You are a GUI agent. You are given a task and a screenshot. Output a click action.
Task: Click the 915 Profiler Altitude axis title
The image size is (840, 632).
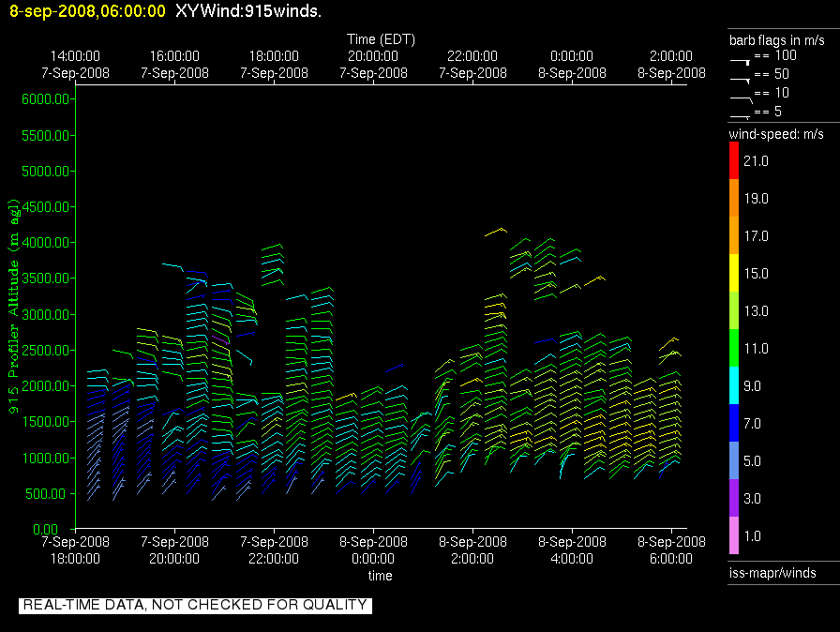point(13,306)
